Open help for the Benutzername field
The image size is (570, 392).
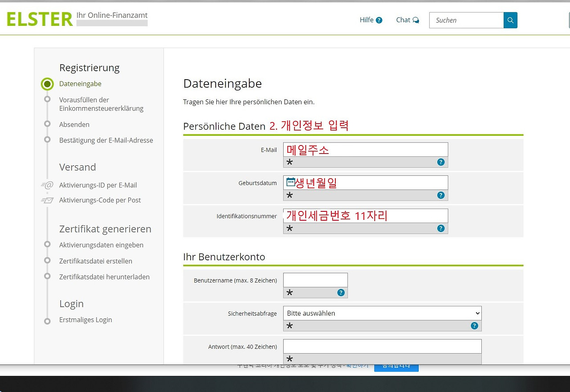point(341,292)
